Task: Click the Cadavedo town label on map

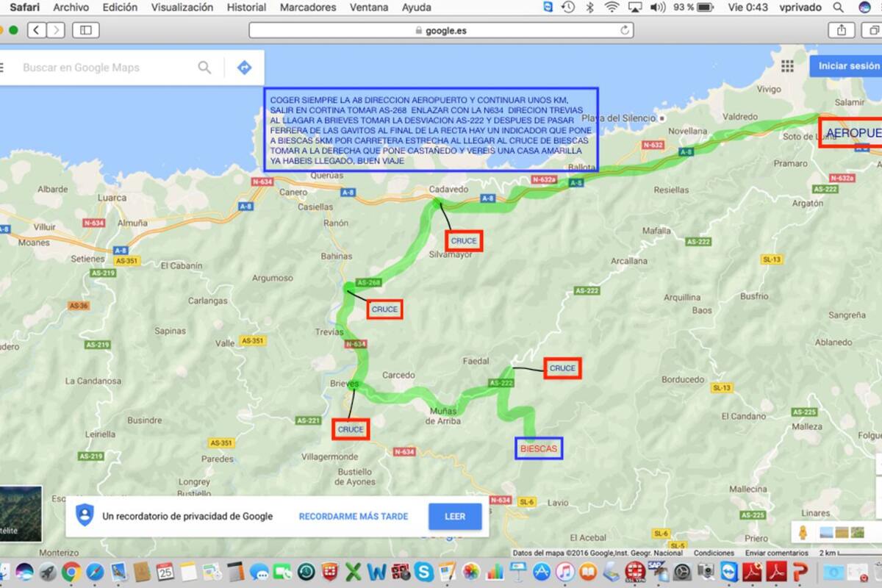Action: (x=448, y=189)
